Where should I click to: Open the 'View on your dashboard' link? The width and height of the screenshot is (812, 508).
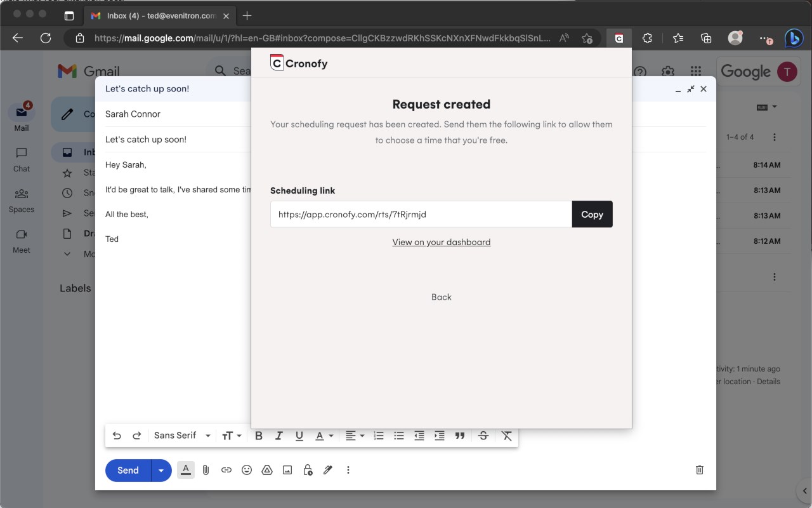442,242
